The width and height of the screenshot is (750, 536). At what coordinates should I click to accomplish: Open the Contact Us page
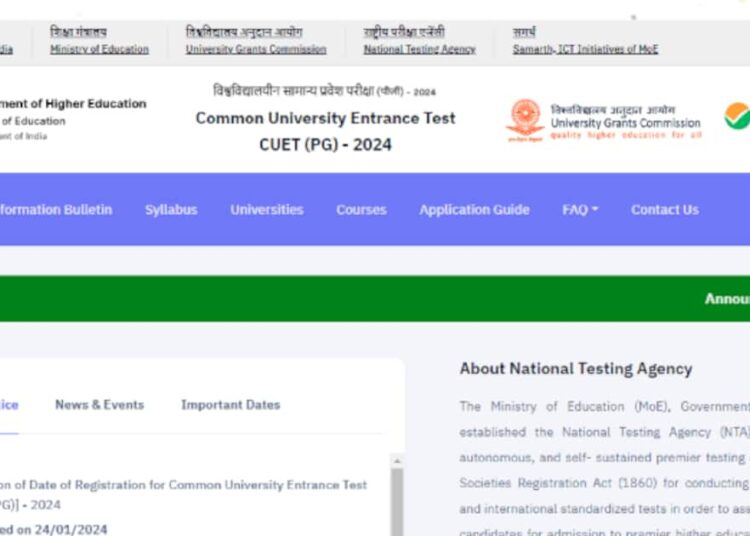[x=665, y=210]
